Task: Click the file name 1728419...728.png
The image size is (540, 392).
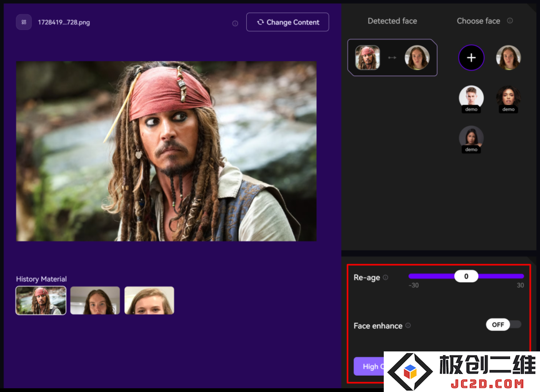Action: pos(64,22)
